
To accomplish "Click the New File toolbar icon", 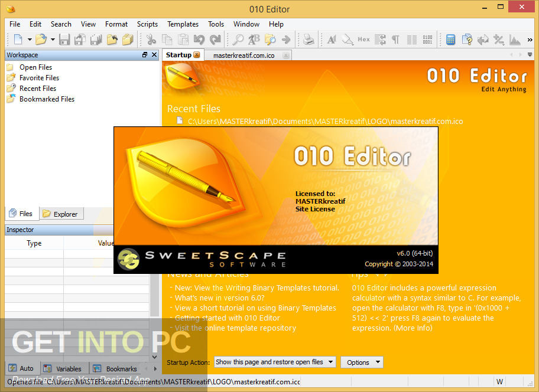I will (18, 40).
